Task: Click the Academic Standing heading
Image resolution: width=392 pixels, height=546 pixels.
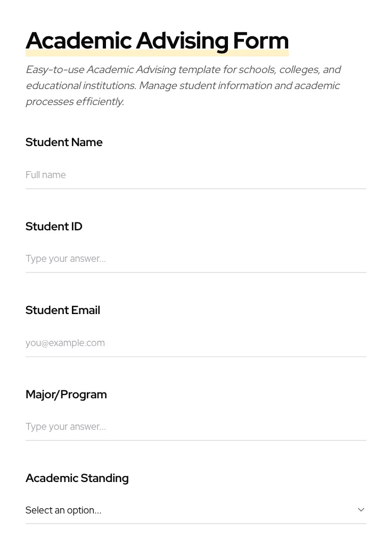Action: 77,478
